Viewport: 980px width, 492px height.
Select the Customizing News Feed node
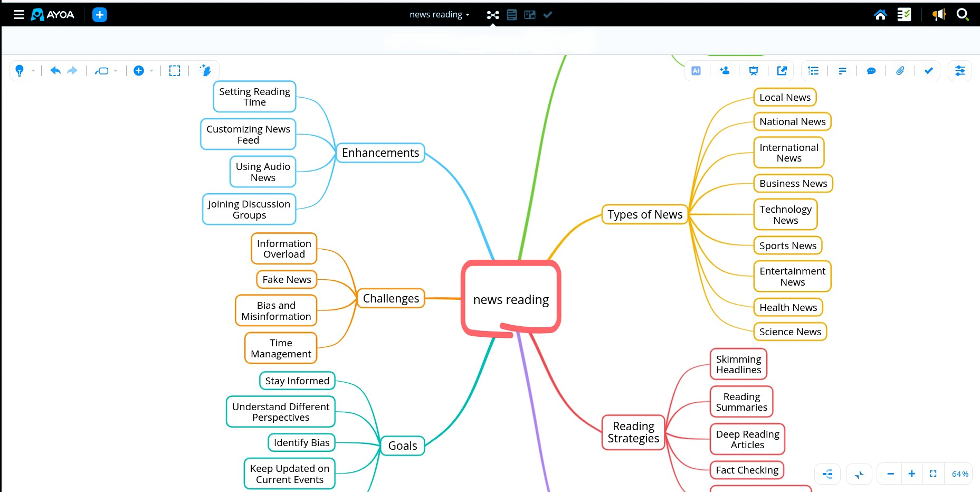(x=248, y=134)
